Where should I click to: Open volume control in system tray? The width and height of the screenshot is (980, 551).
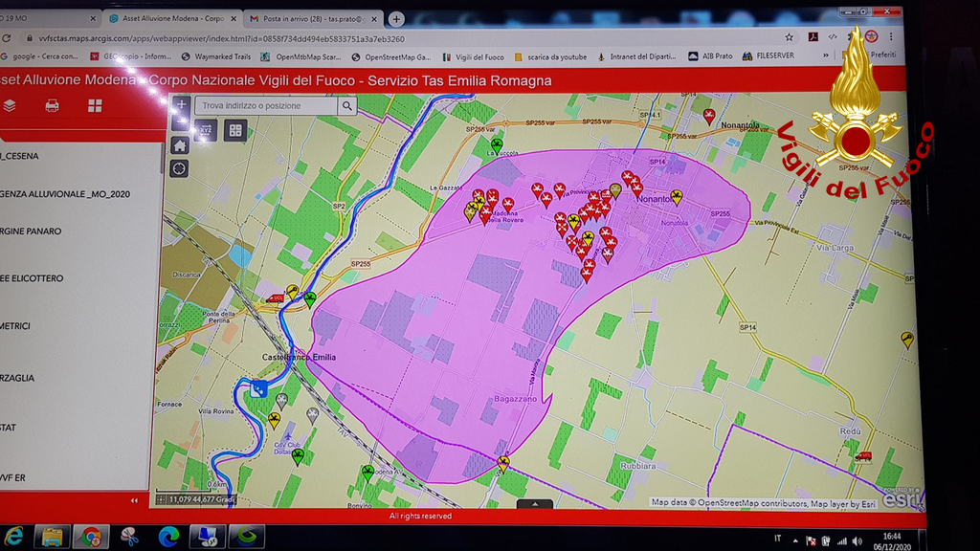tap(857, 541)
